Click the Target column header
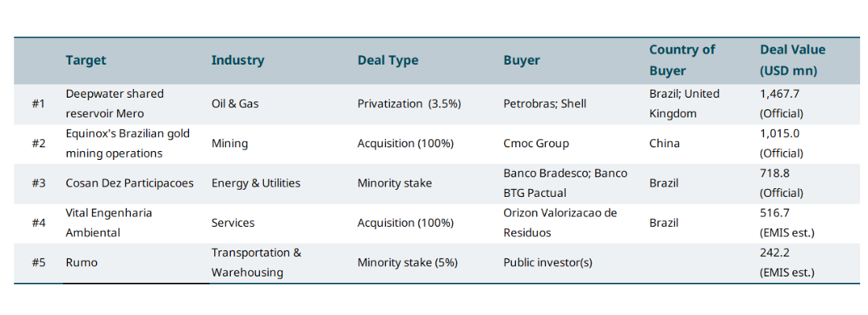Image resolution: width=868 pixels, height=315 pixels. [x=86, y=60]
